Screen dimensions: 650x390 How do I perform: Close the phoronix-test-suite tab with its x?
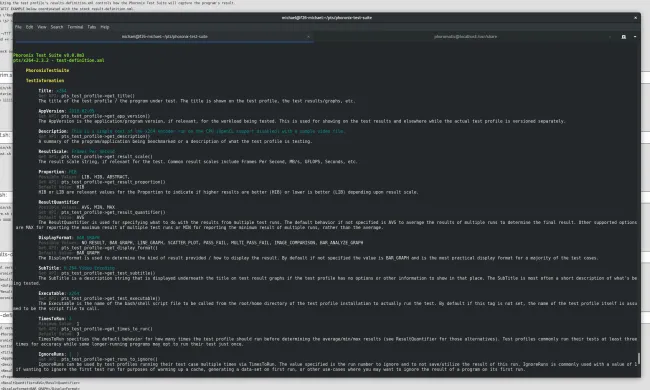click(308, 36)
